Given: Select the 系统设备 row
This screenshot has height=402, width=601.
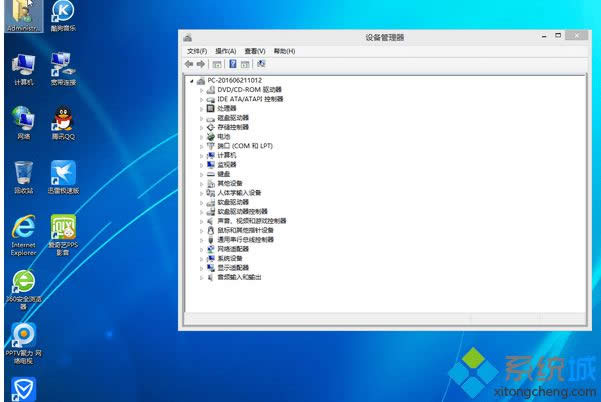Looking at the screenshot, I should coord(225,259).
